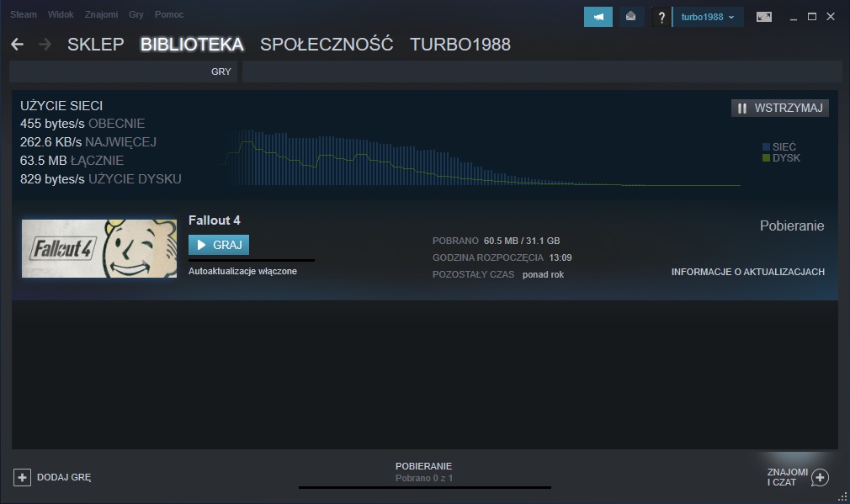Toggle the Sieć graph legend
Screen dimensions: 850x504
click(779, 147)
